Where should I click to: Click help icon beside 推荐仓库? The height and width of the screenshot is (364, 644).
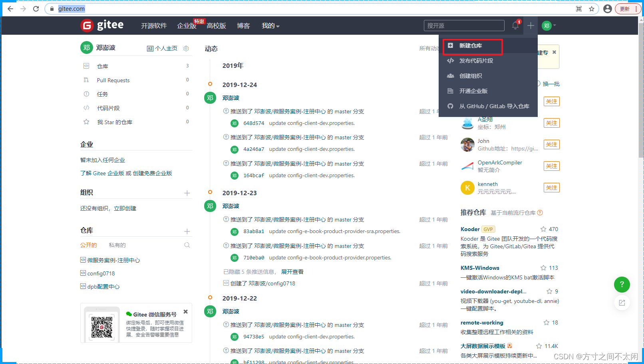[x=540, y=213]
